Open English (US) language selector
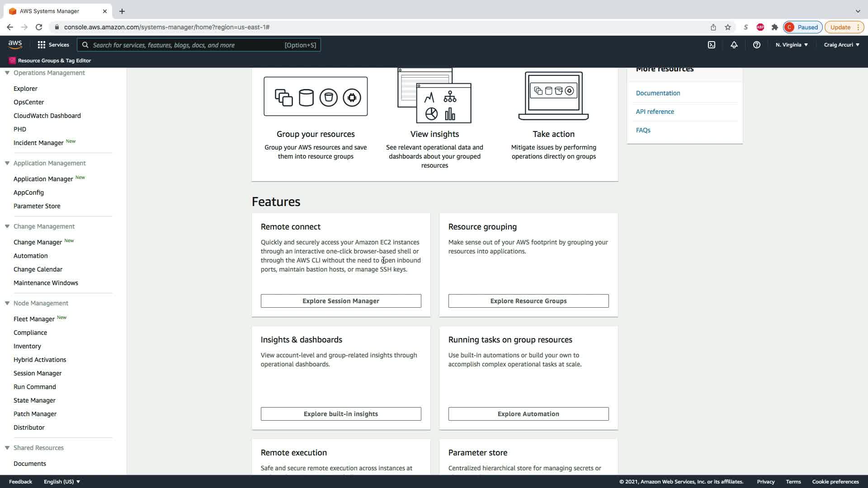 [x=62, y=482]
